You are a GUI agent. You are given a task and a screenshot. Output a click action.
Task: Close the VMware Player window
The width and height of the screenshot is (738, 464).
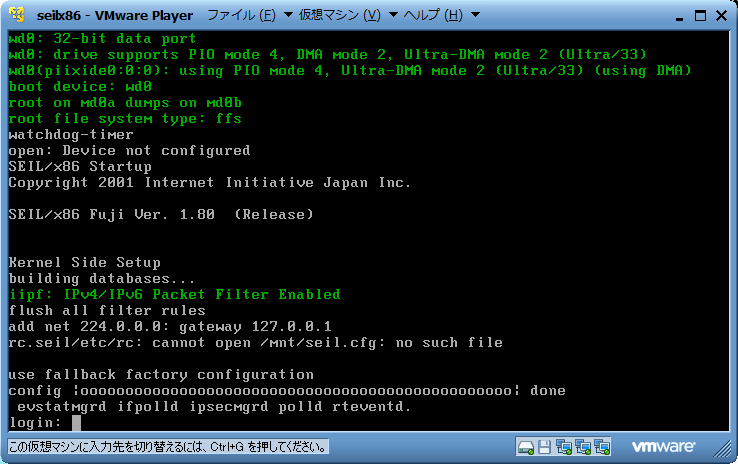722,16
